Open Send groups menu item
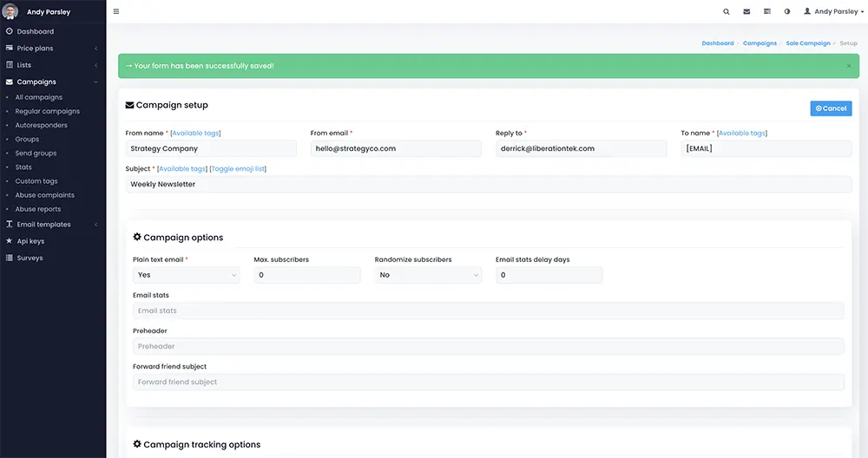 tap(36, 154)
